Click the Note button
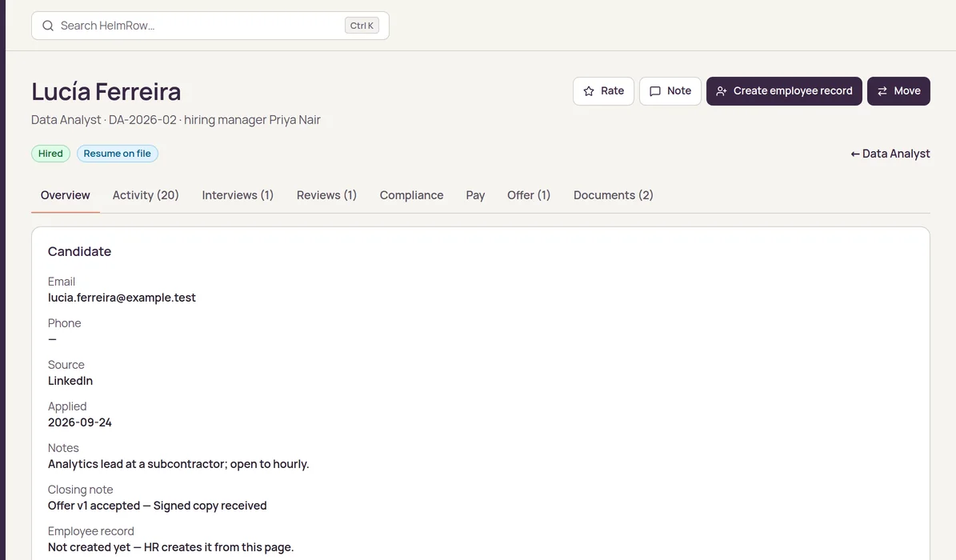Viewport: 956px width, 560px height. click(670, 91)
